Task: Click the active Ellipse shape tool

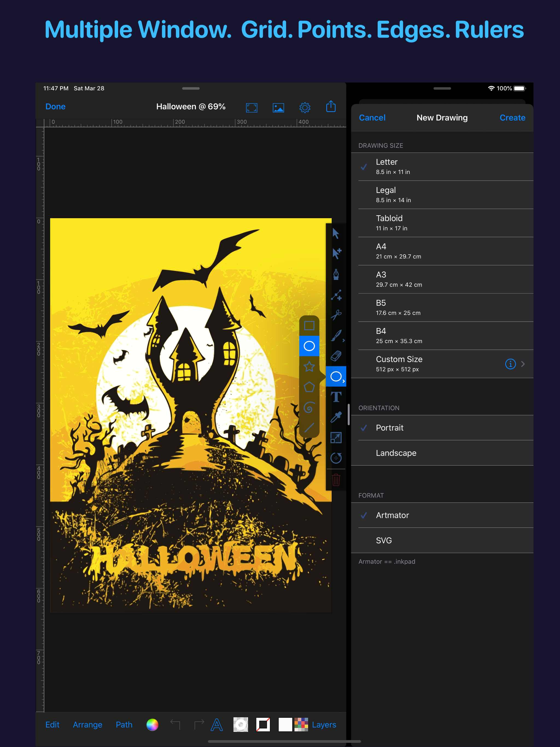Action: coord(336,376)
